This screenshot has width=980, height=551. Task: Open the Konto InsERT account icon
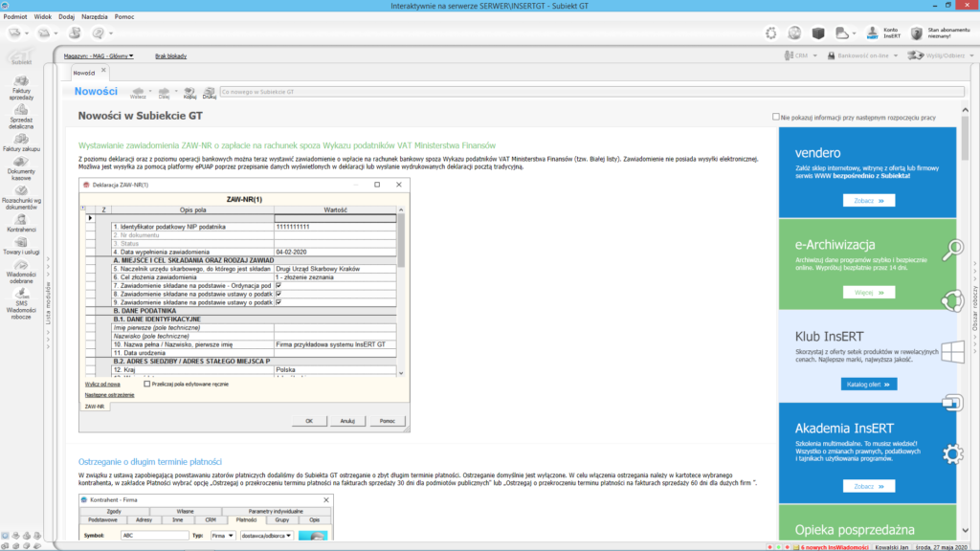(873, 33)
